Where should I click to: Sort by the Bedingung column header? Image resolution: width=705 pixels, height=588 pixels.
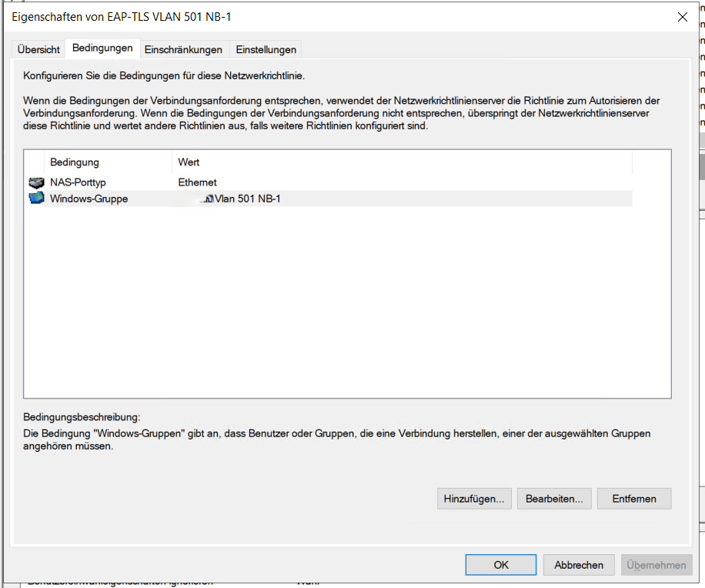coord(75,162)
